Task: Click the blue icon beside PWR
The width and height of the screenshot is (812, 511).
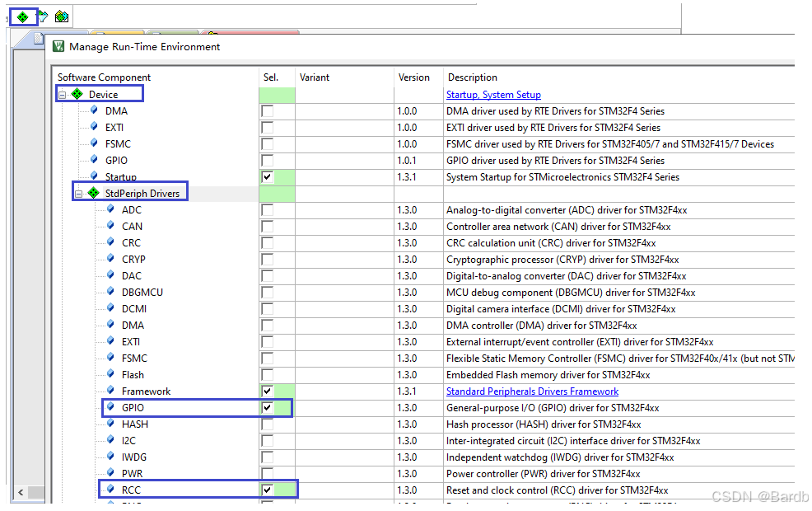Action: tap(110, 472)
